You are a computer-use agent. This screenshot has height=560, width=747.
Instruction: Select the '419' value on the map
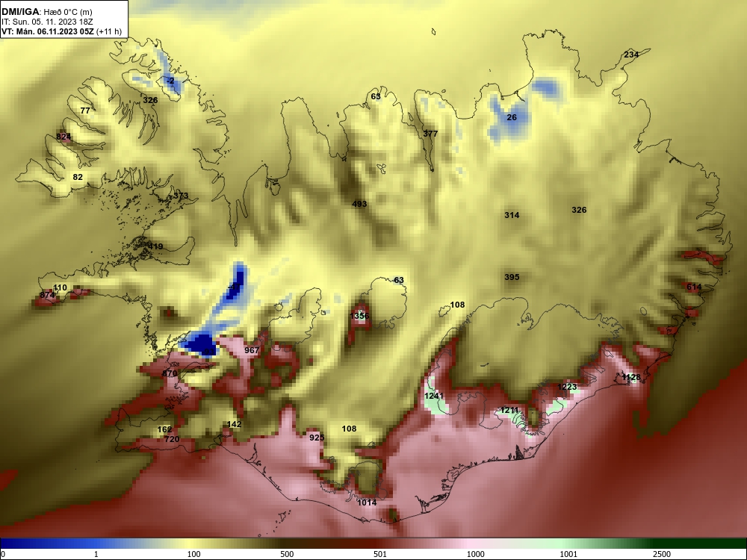(x=155, y=246)
